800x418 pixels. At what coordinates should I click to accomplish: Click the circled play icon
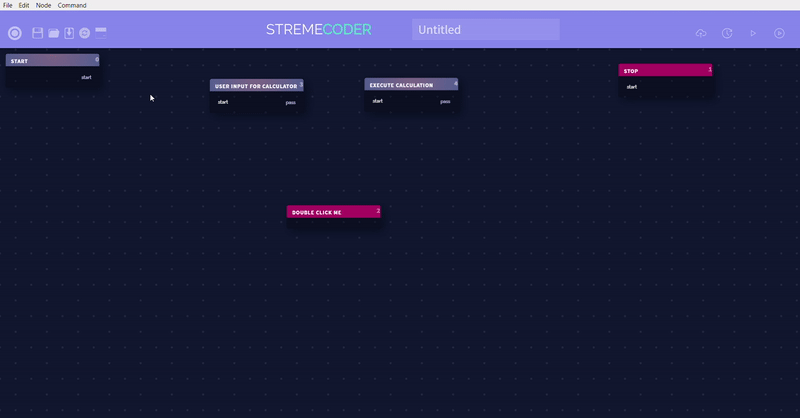point(779,33)
